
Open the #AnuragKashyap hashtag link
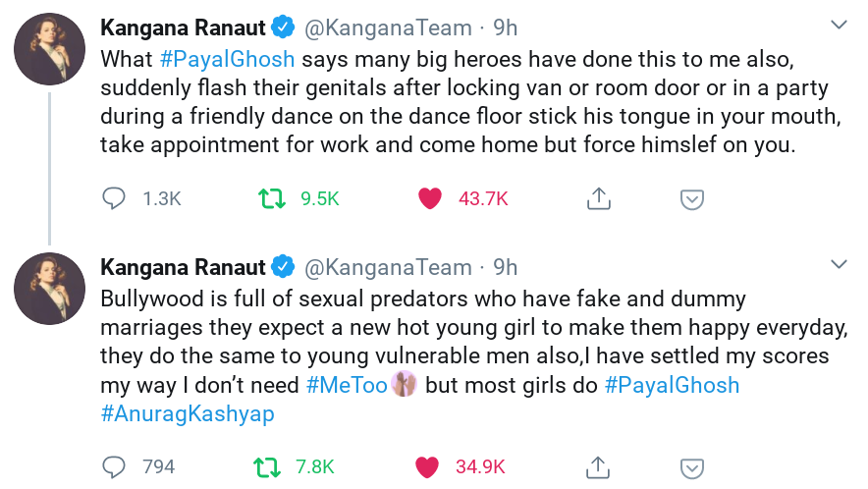[188, 414]
